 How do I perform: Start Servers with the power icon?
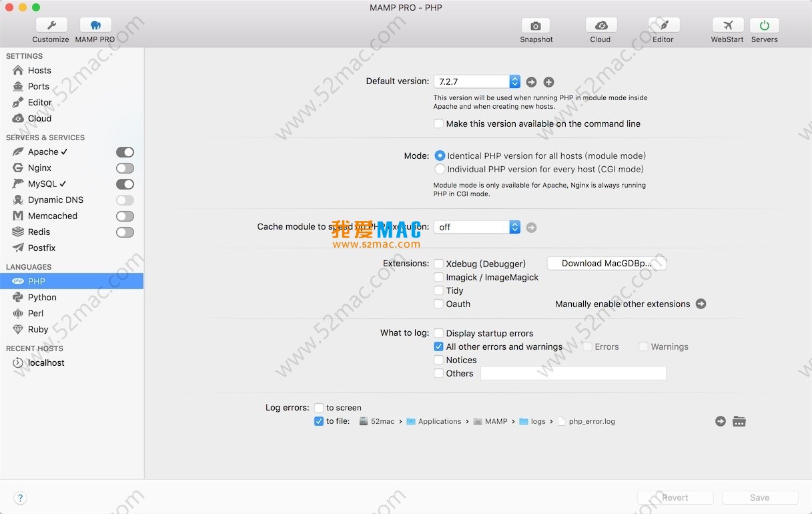click(765, 25)
